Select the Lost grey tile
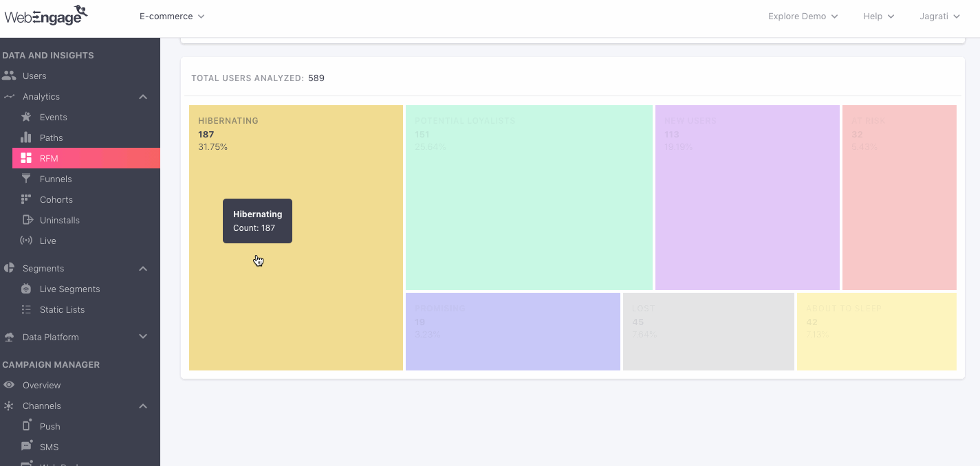The image size is (980, 466). pyautogui.click(x=708, y=331)
